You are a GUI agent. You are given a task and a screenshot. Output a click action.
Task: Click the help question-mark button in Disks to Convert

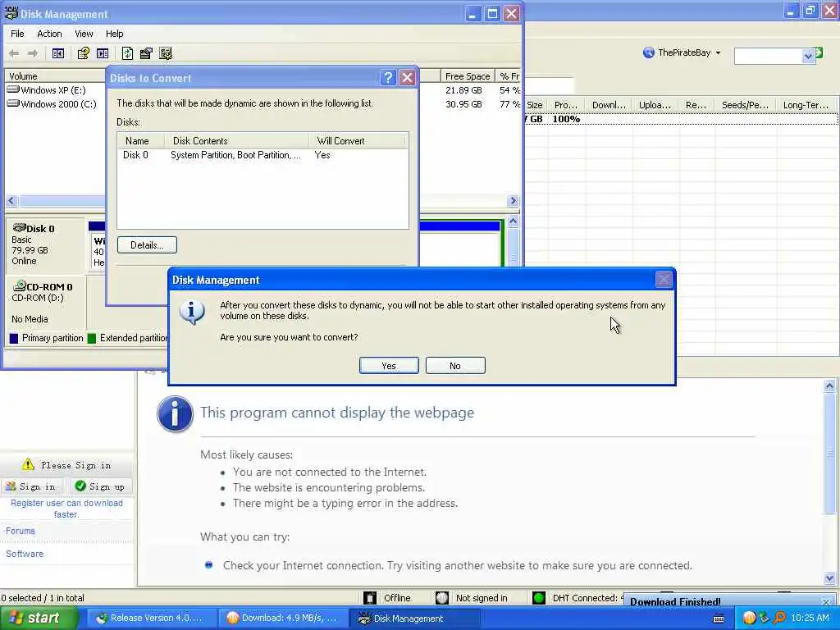388,78
